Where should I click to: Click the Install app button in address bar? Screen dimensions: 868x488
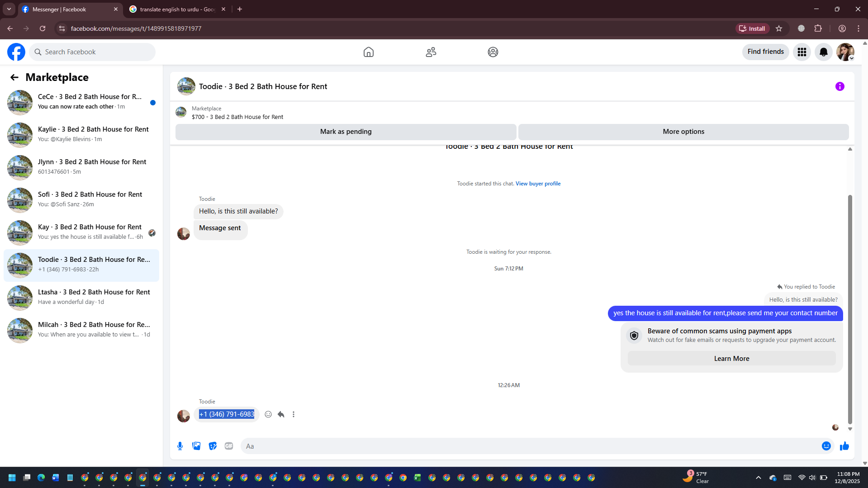(752, 28)
